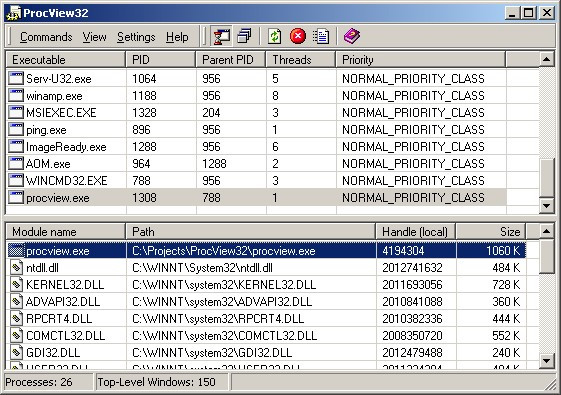Click the Processes: 26 status entry
Image resolution: width=561 pixels, height=395 pixels.
(x=39, y=382)
